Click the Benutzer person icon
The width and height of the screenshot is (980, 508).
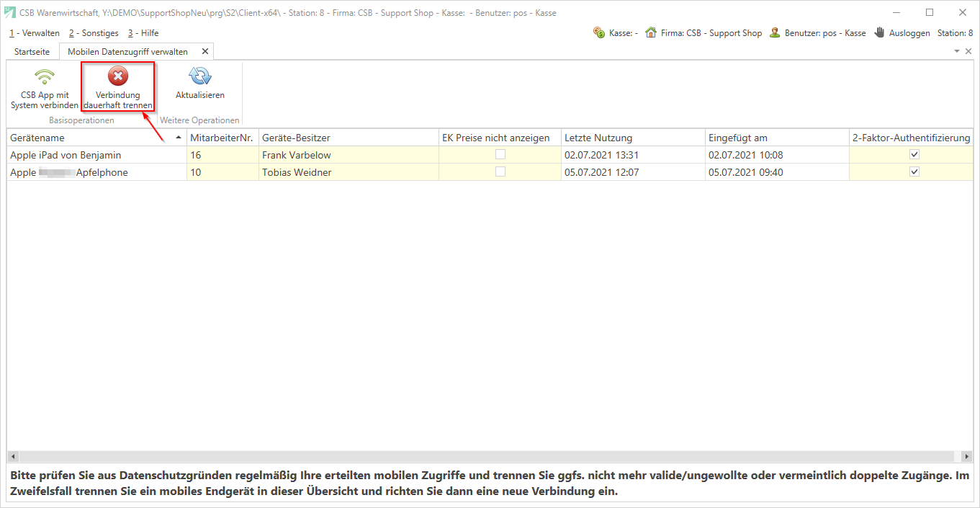pyautogui.click(x=775, y=32)
